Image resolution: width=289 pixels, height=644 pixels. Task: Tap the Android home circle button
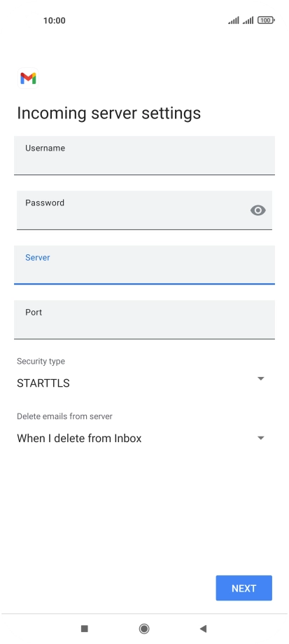(144, 629)
